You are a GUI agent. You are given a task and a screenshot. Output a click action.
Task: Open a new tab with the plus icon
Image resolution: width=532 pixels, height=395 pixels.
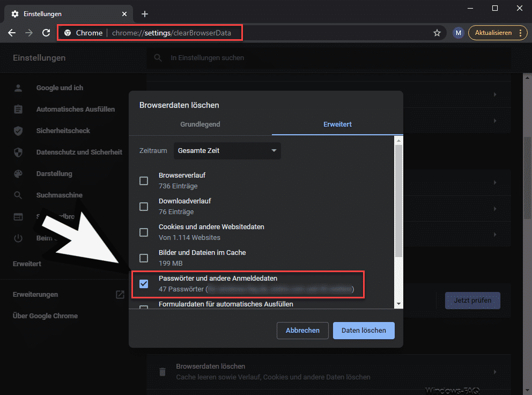145,14
